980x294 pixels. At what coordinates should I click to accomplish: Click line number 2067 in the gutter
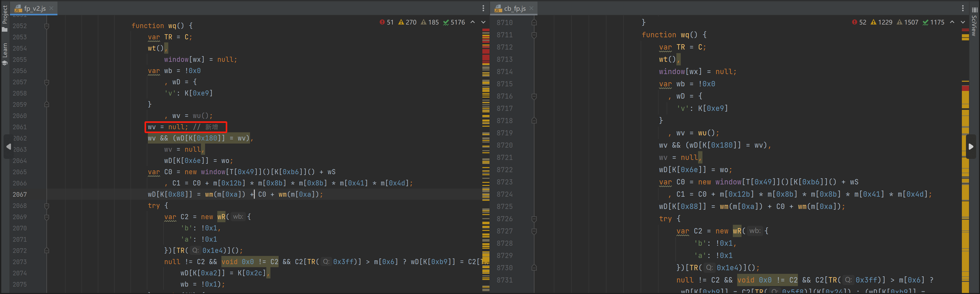click(x=20, y=194)
